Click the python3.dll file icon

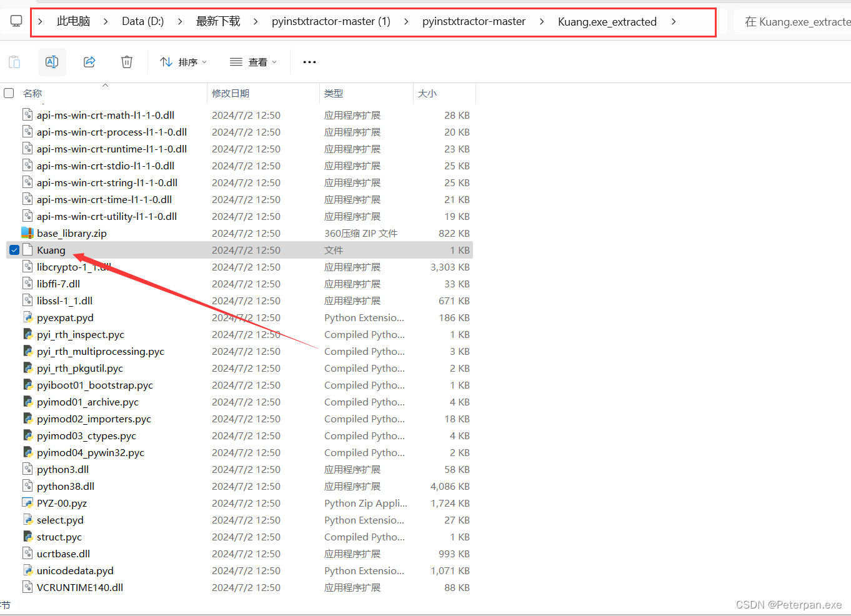(27, 469)
